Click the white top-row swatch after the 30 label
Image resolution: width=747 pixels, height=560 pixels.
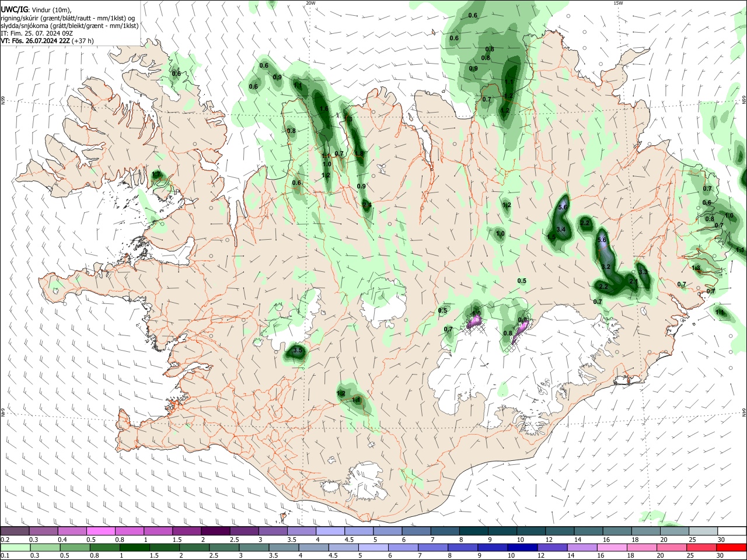pyautogui.click(x=732, y=531)
